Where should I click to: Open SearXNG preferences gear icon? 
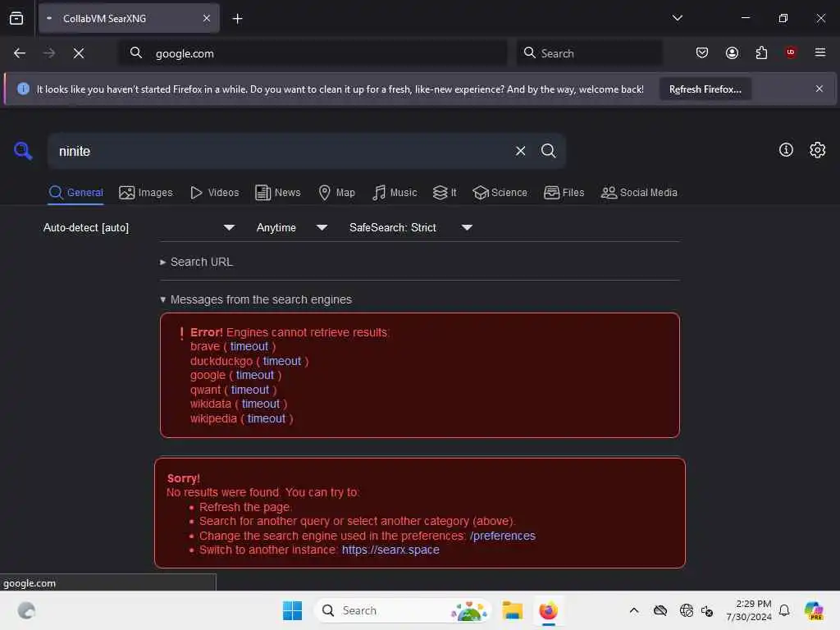818,150
